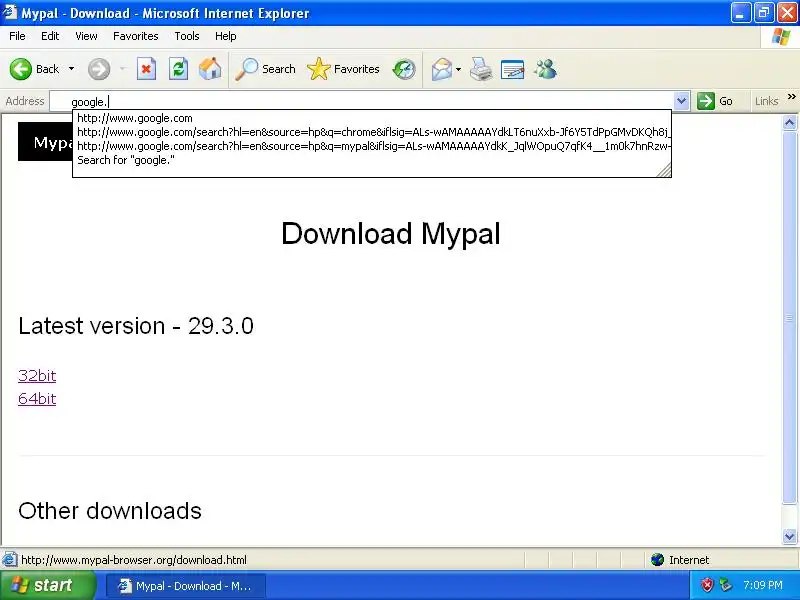Screen dimensions: 800x600
Task: Close the Internet Explorer window
Action: (x=787, y=13)
